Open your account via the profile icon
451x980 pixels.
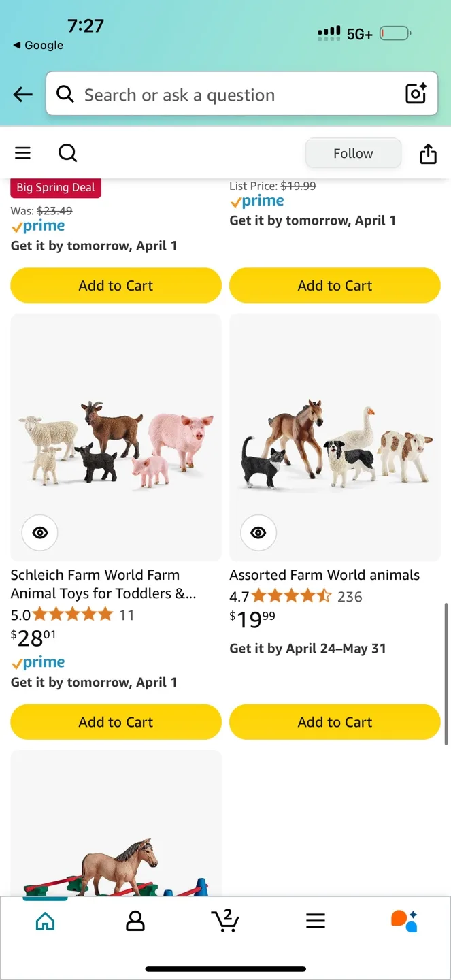(135, 920)
